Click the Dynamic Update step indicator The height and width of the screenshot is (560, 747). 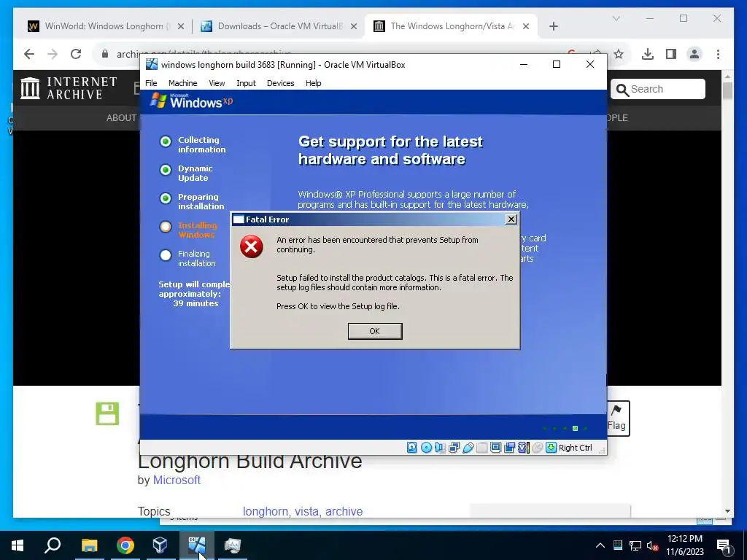(x=166, y=170)
